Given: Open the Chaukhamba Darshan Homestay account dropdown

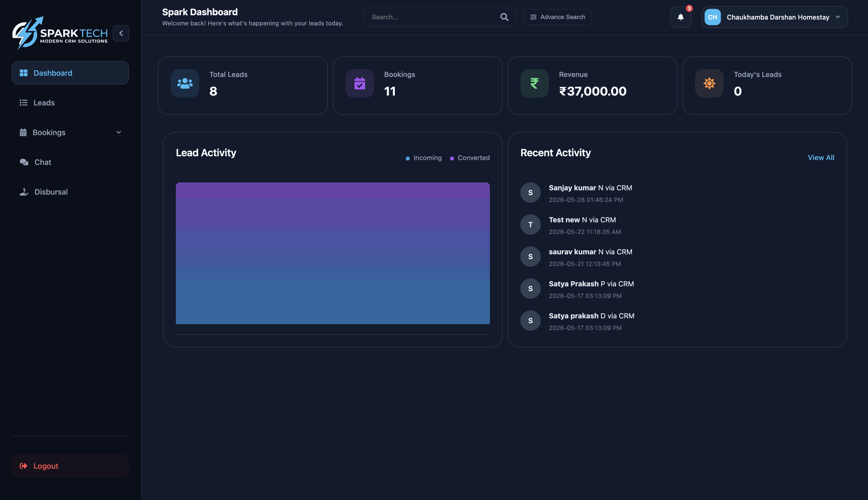Looking at the screenshot, I should pyautogui.click(x=774, y=17).
